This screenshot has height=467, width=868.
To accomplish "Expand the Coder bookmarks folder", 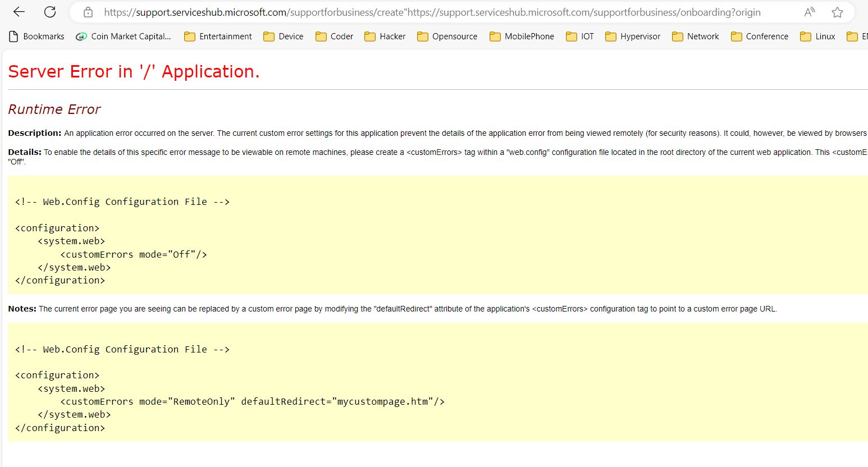I will (x=335, y=36).
